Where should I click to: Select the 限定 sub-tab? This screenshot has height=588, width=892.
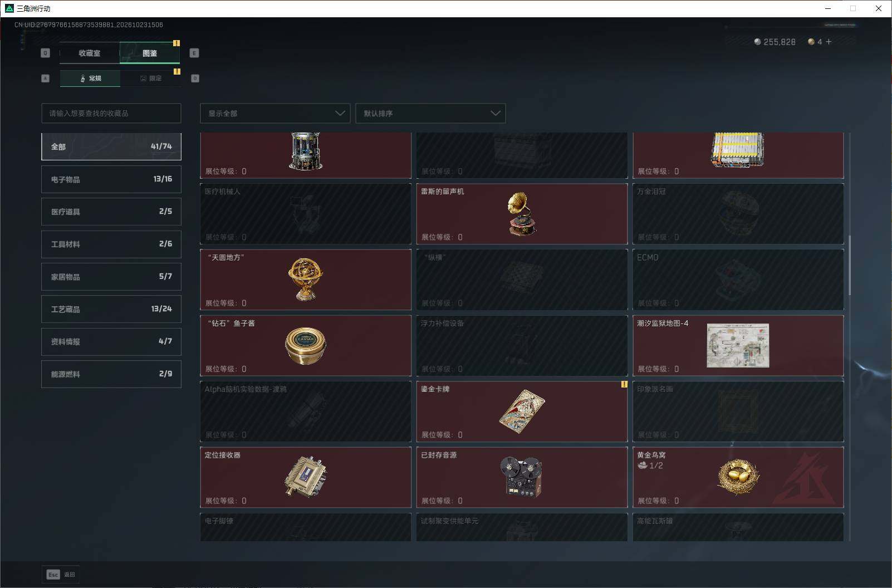(150, 78)
